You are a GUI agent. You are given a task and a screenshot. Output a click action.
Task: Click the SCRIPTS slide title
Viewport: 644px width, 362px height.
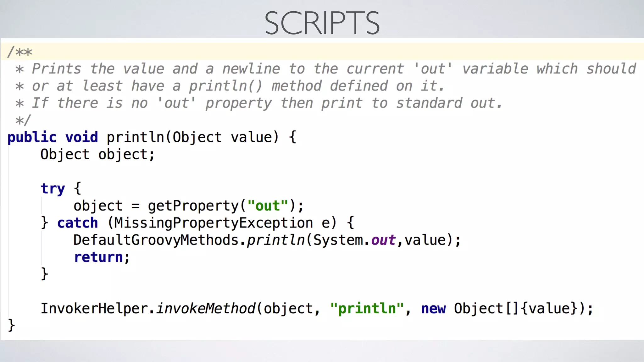pos(322,23)
